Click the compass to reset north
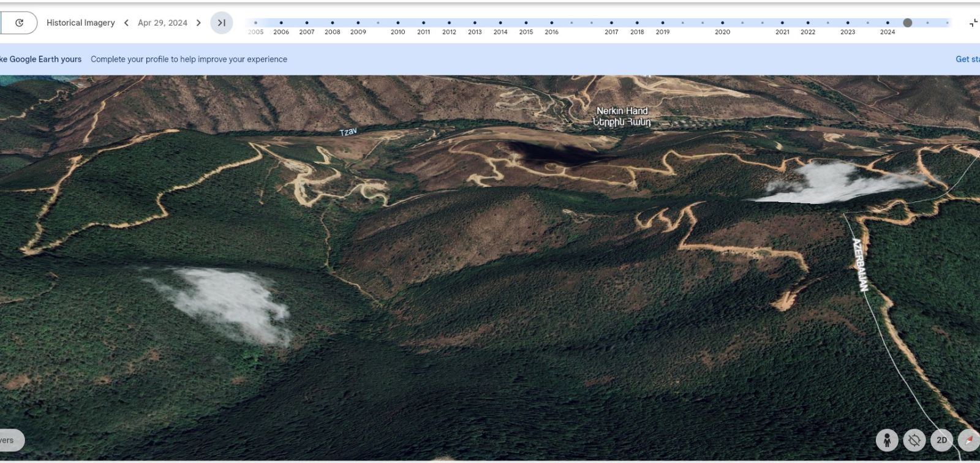 click(969, 440)
